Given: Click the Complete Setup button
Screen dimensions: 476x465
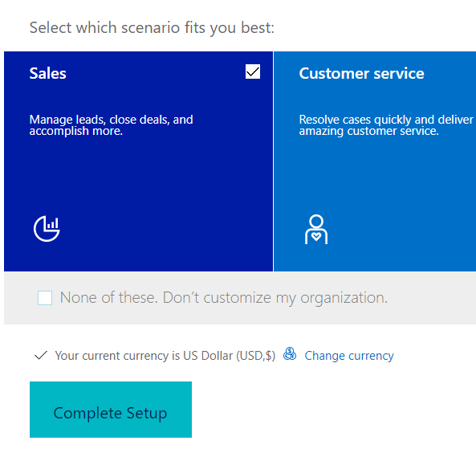Looking at the screenshot, I should click(x=111, y=410).
